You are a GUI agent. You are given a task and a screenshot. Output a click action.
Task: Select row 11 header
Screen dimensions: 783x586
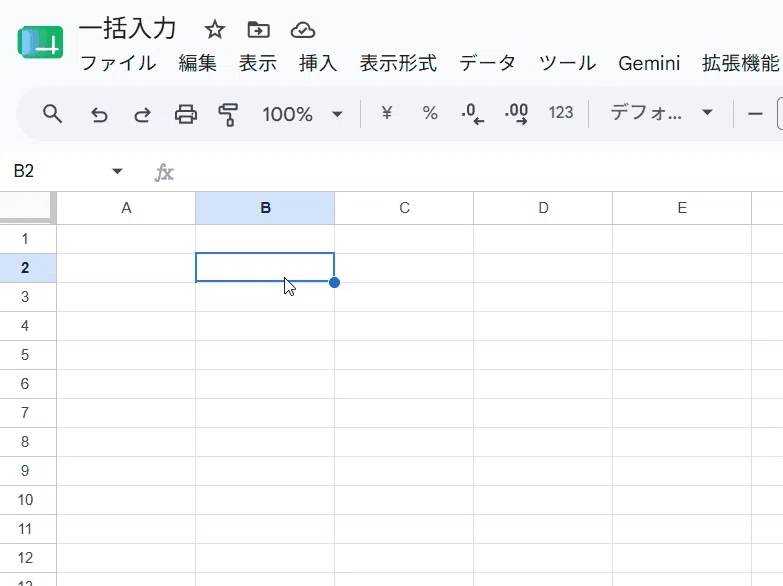[x=28, y=529]
